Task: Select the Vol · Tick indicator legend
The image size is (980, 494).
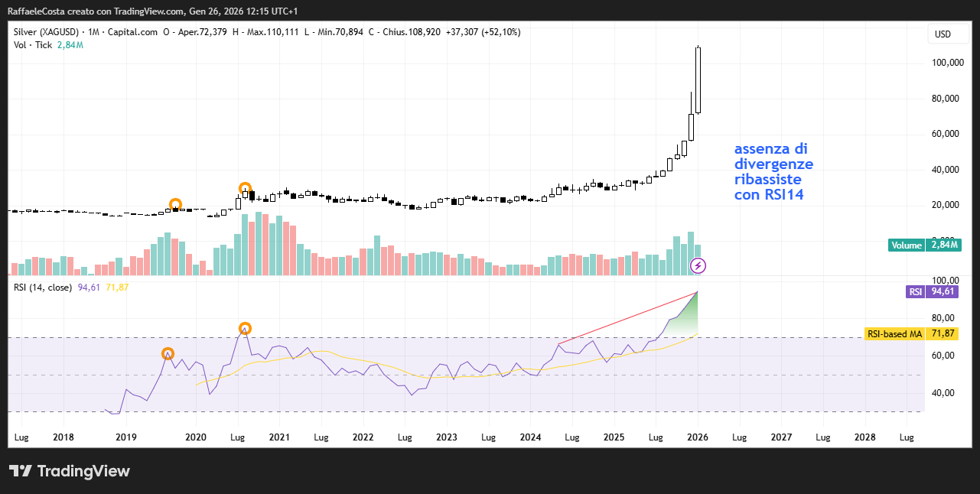Action: coord(33,45)
